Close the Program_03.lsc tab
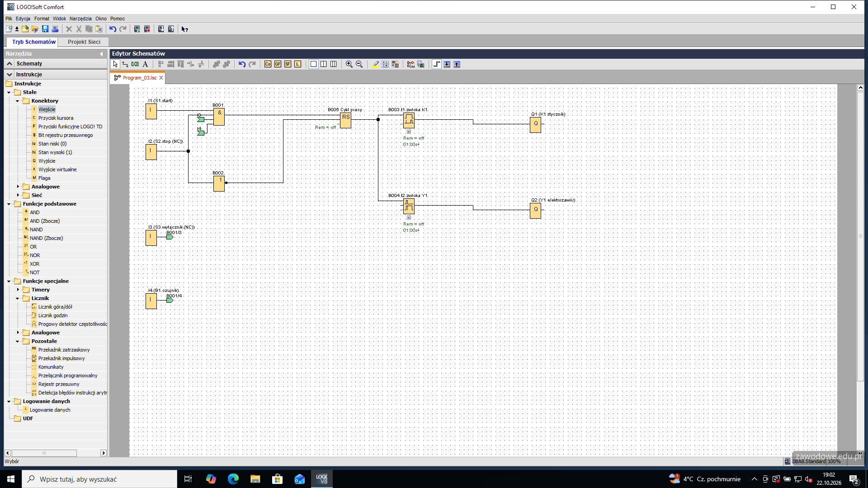The image size is (868, 488). tap(161, 78)
